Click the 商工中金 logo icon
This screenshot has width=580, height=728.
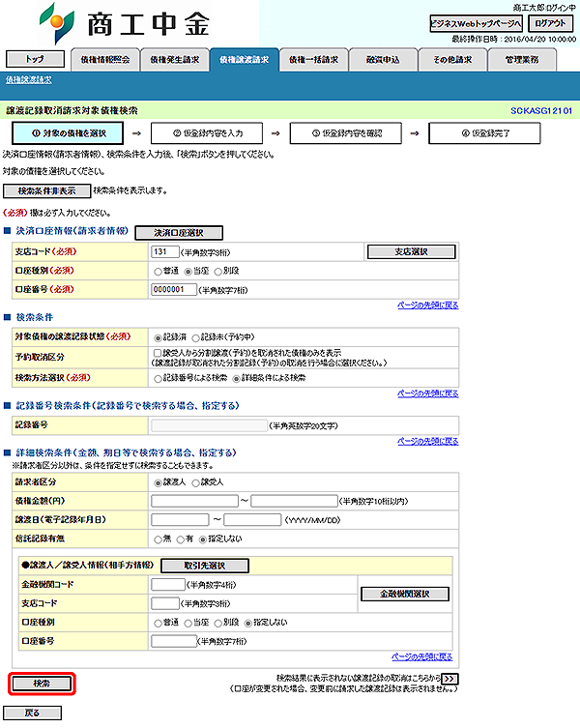click(57, 23)
